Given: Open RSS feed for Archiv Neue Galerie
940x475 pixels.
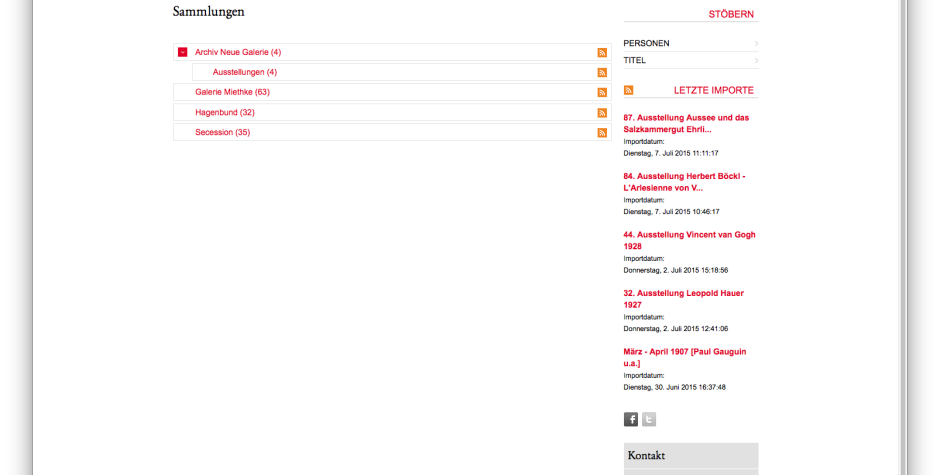Looking at the screenshot, I should click(x=602, y=53).
